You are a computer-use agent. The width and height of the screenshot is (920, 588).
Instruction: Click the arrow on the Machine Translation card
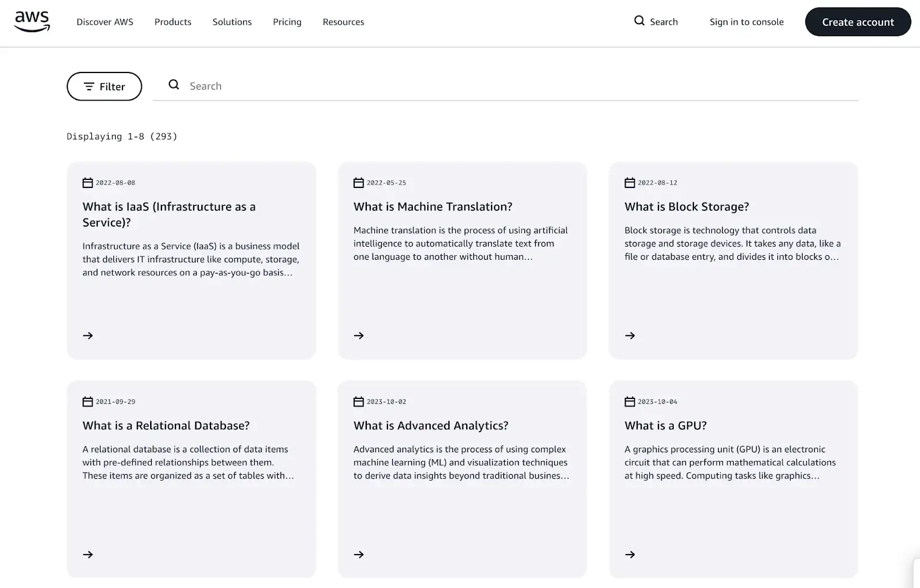point(359,336)
